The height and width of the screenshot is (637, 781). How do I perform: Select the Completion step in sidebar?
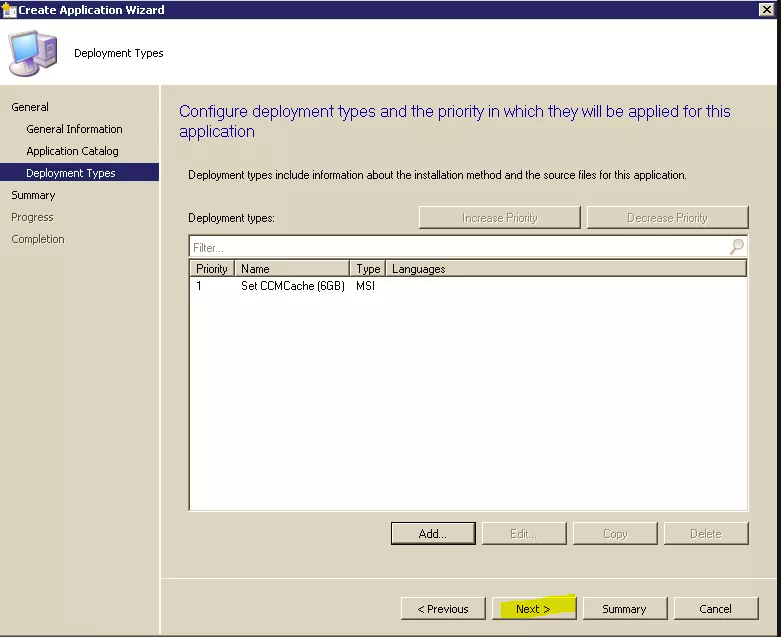(38, 239)
